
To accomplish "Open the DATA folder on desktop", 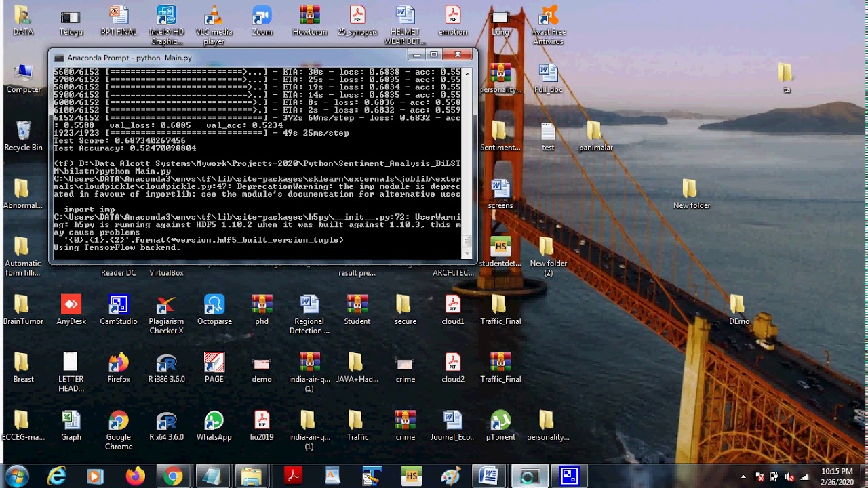I will [23, 21].
